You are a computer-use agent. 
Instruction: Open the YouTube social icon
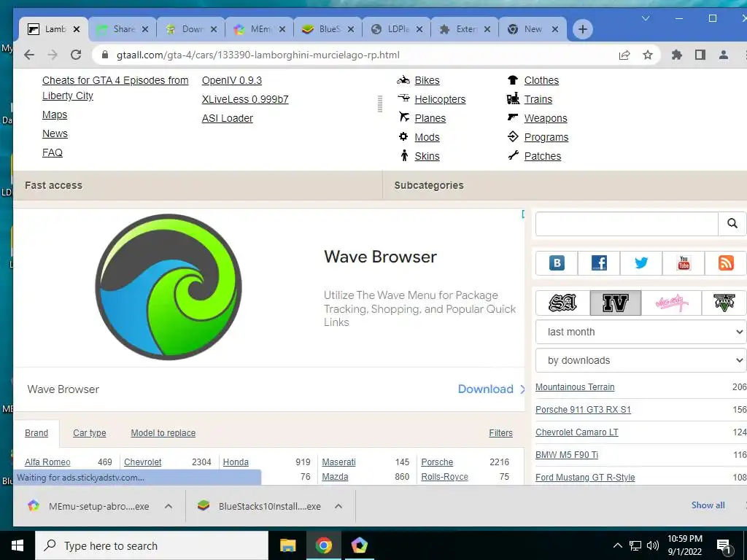[684, 262]
